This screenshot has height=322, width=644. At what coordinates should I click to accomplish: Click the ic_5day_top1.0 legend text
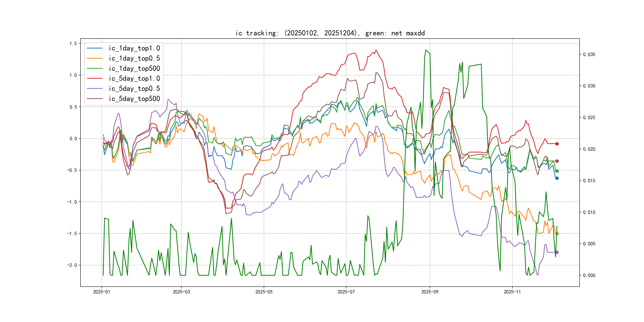[x=134, y=79]
